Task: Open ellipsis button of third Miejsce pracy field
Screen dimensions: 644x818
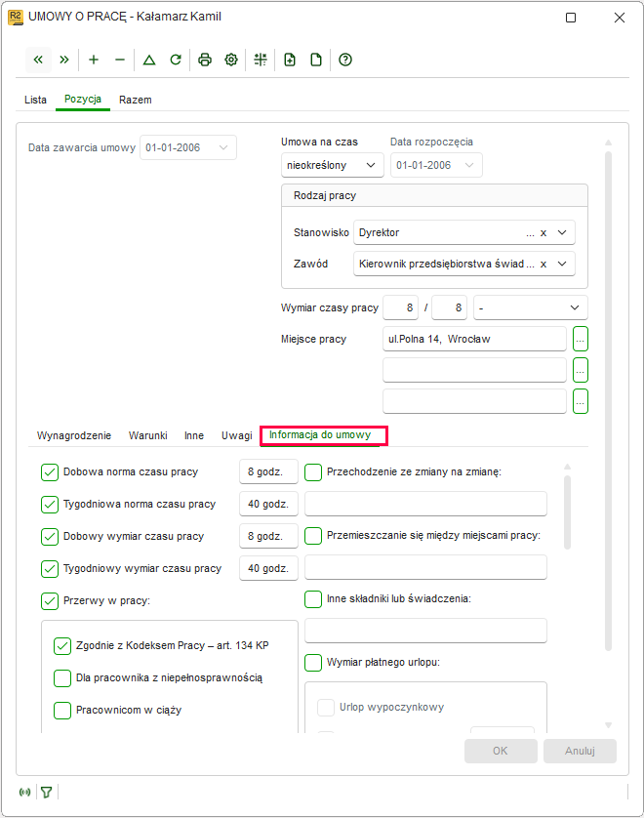Action: [581, 402]
